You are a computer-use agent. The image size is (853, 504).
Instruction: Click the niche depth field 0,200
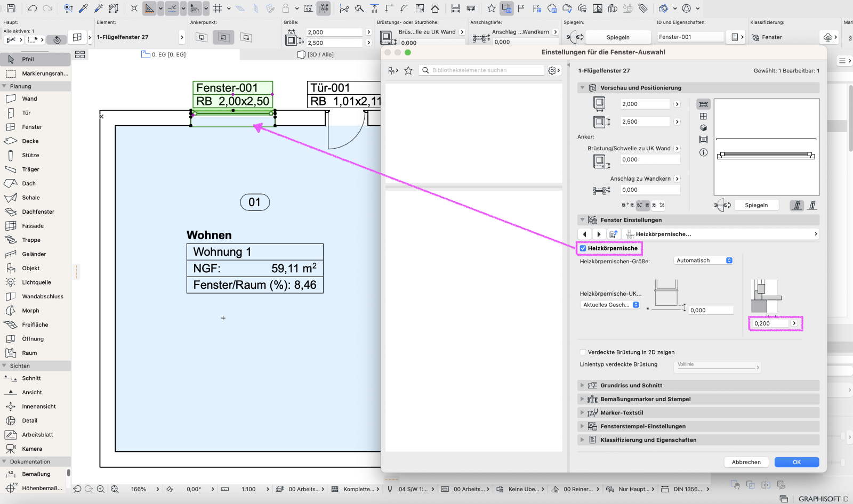[770, 323]
